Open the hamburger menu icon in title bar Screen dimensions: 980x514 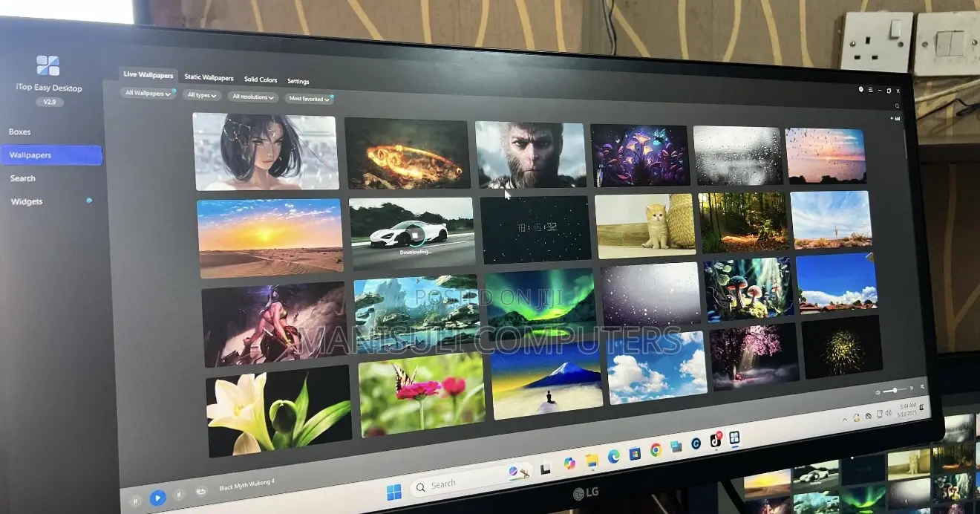871,90
